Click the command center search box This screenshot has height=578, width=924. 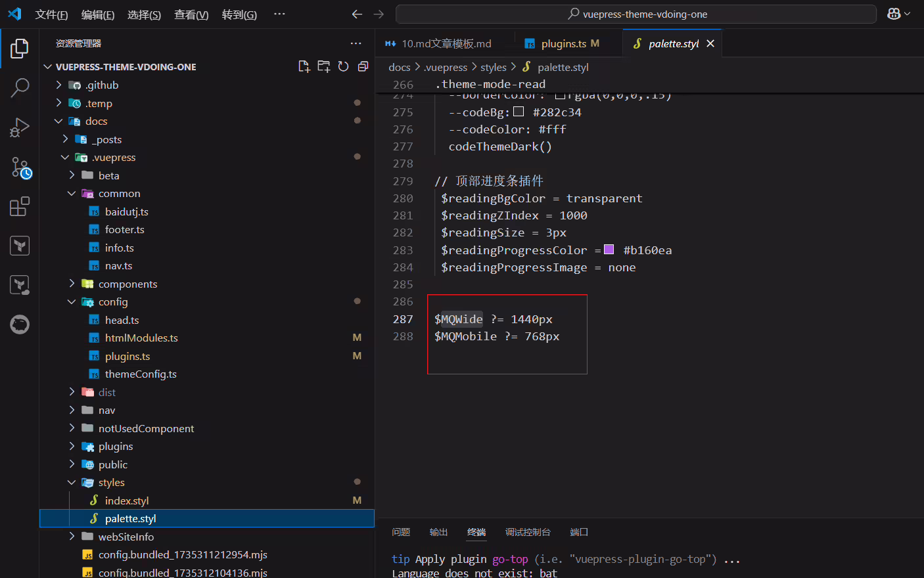pyautogui.click(x=636, y=14)
